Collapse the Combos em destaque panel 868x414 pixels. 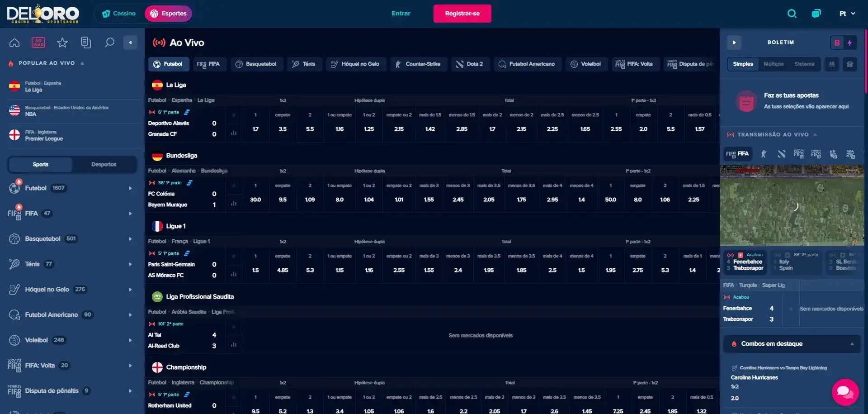(852, 344)
